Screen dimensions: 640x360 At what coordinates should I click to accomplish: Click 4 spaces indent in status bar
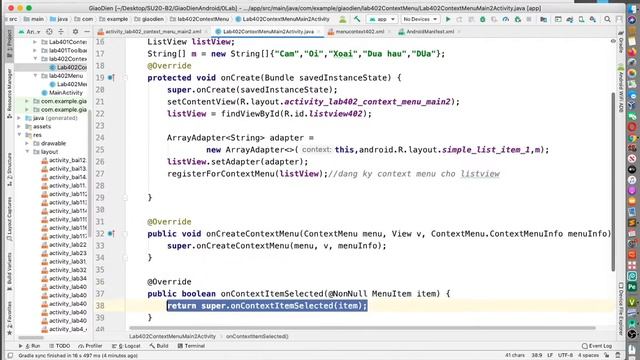click(588, 356)
